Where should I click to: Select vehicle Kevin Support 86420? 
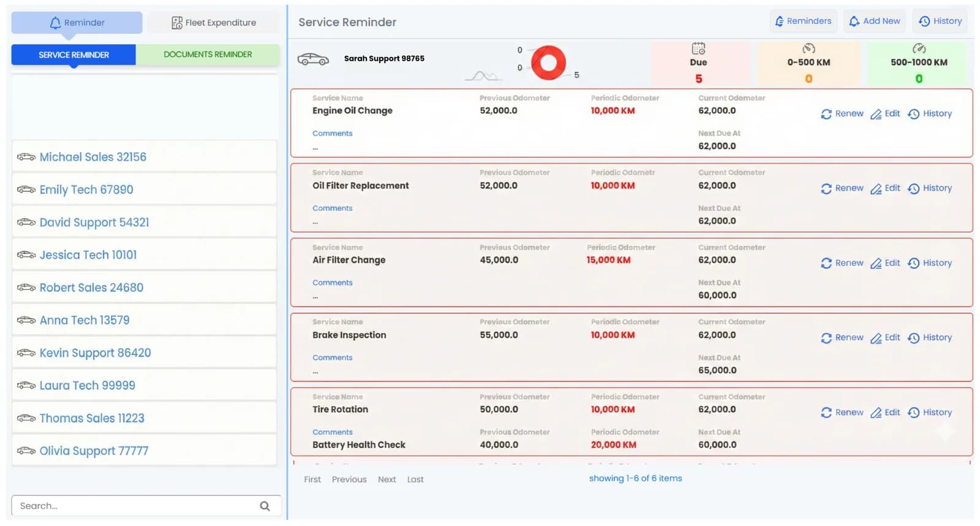point(144,352)
